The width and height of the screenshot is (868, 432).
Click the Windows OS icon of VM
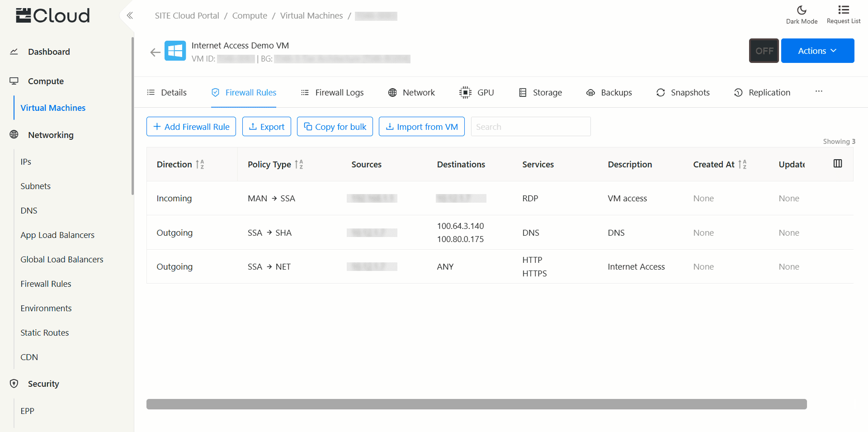point(175,51)
